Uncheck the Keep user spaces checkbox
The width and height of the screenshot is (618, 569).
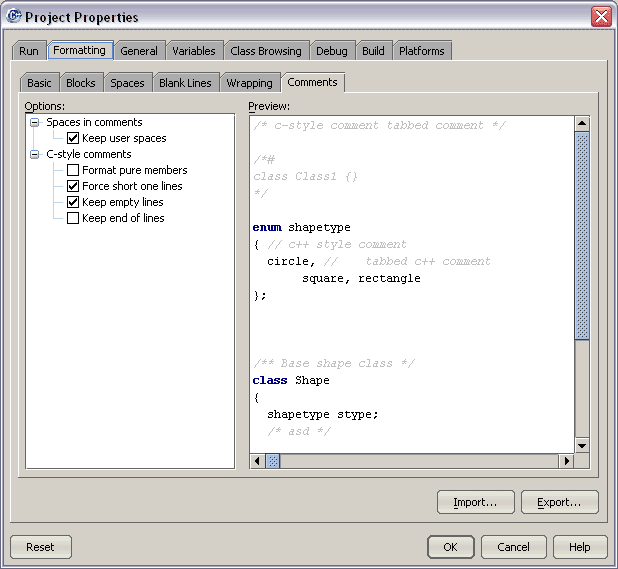point(73,138)
